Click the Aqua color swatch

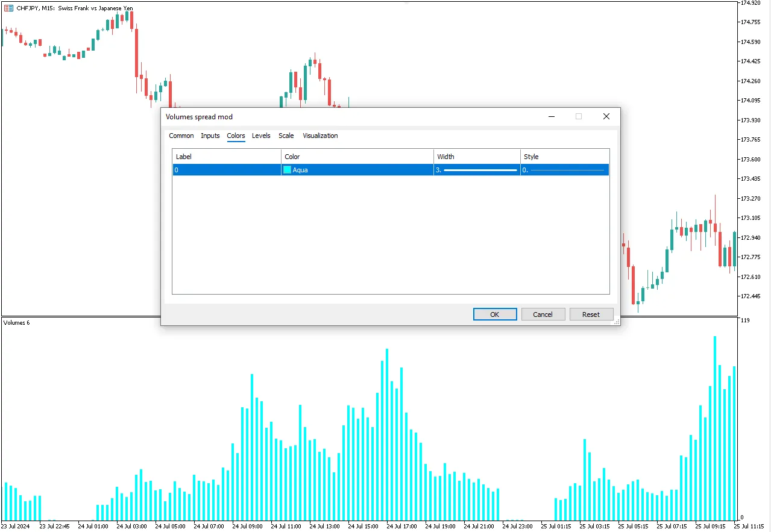pos(288,170)
